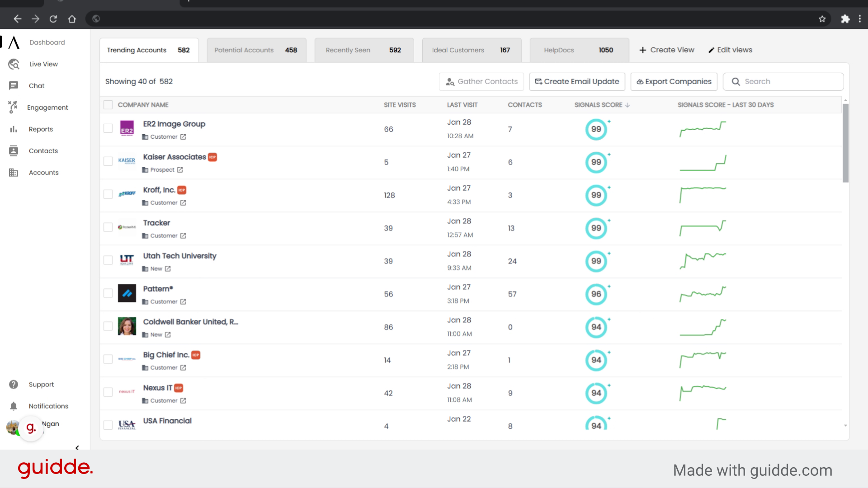Image resolution: width=868 pixels, height=488 pixels.
Task: Click the Contacts column header
Action: click(525, 105)
